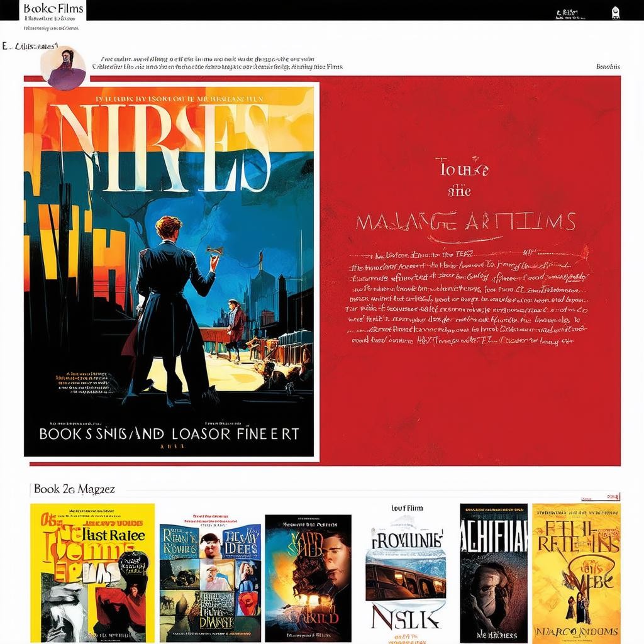Viewport: 644px width, 644px height.
Task: Select the 'E.. Lihtsuales' label above the avatar
Action: [x=30, y=46]
